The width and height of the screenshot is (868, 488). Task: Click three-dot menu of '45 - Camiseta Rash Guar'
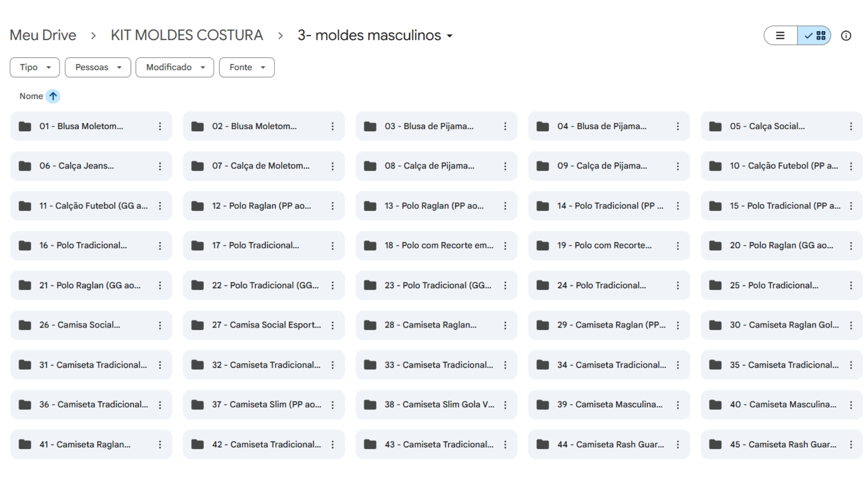pos(850,445)
